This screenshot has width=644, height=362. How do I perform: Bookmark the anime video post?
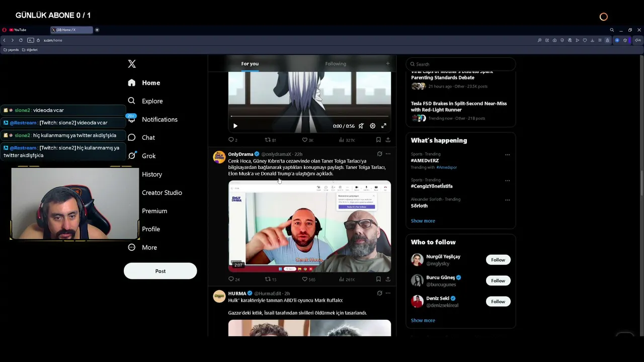click(378, 140)
